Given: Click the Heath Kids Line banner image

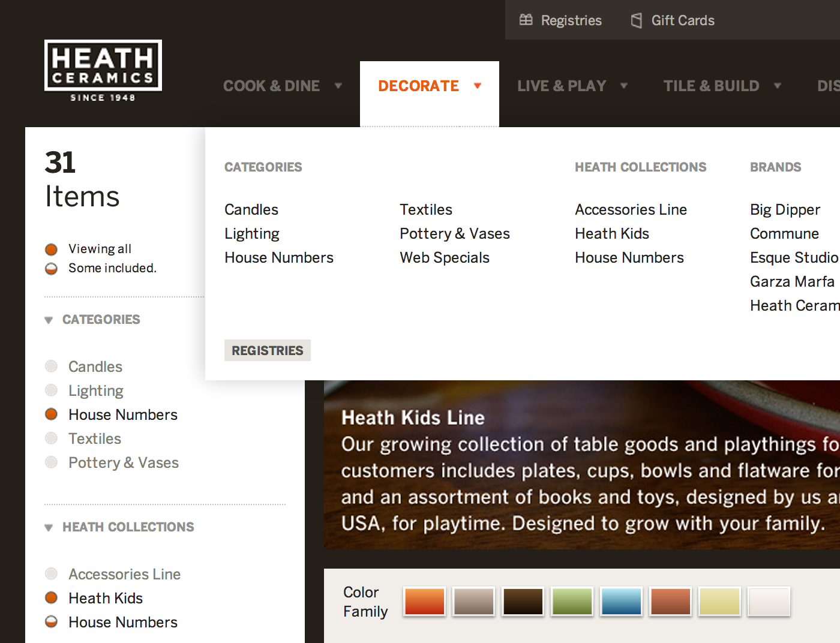Looking at the screenshot, I should pos(582,465).
